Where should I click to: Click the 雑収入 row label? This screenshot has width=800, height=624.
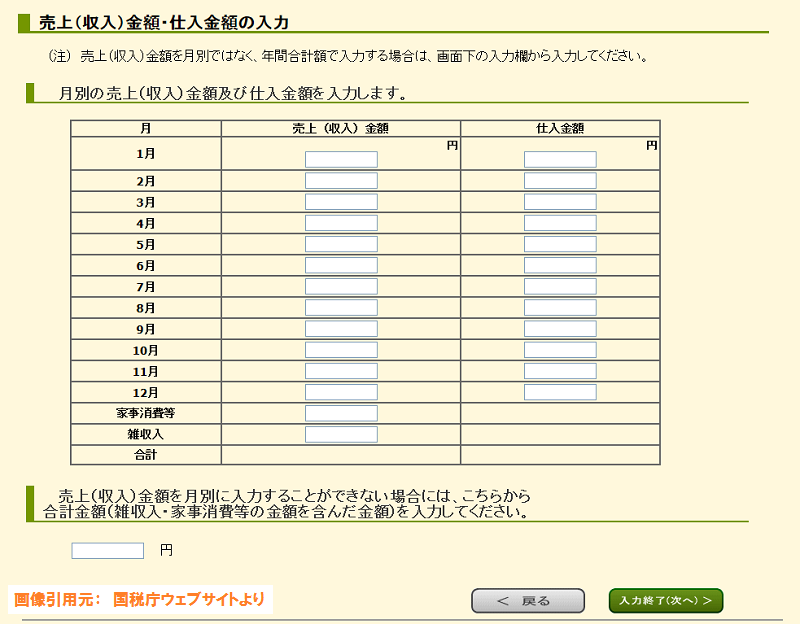(x=145, y=435)
